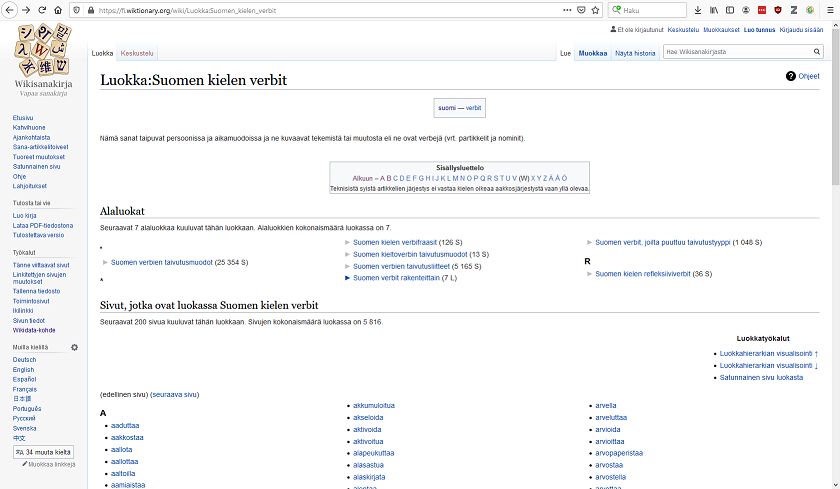Open the Ohjeet help icon
The image size is (840, 489).
click(790, 76)
